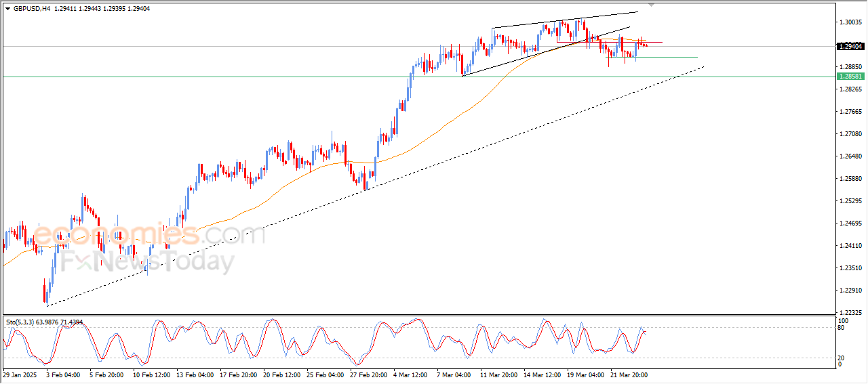Click the 1.27080 price axis label
The width and height of the screenshot is (868, 384).
coord(850,134)
